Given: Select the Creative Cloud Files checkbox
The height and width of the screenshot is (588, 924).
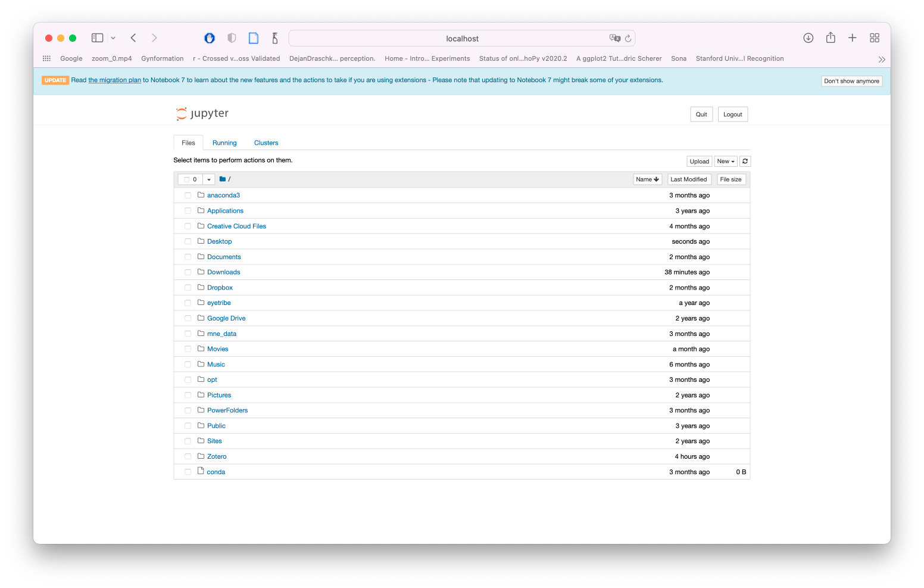Looking at the screenshot, I should pyautogui.click(x=188, y=226).
